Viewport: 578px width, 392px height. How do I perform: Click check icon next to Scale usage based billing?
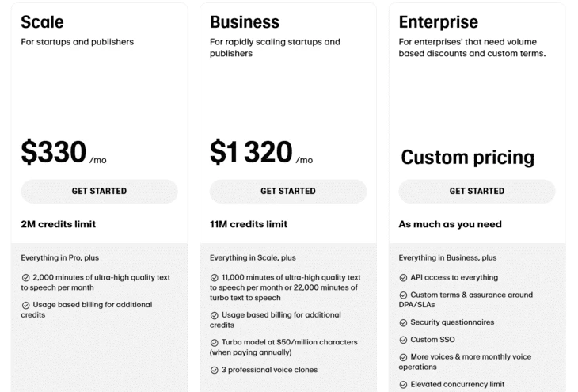click(x=26, y=305)
